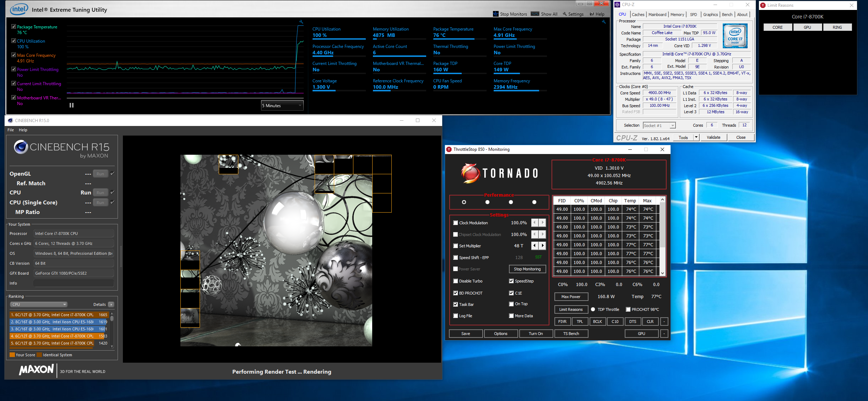Click the checkmark beside the CPU Run button
The image size is (868, 401).
[x=112, y=192]
